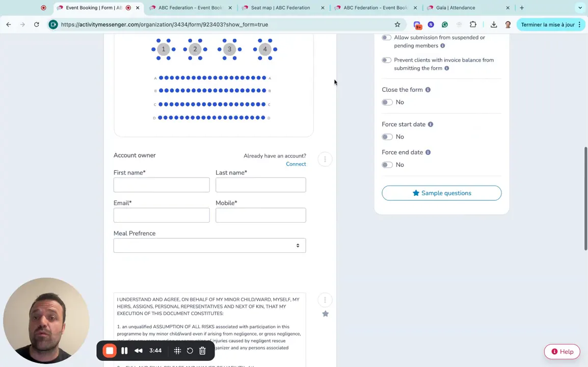Rewind the recording
The image size is (588, 367).
[x=138, y=350]
